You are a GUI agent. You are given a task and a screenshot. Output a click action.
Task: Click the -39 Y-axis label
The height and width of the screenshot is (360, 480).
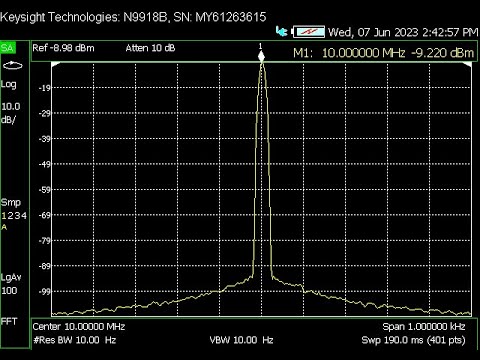pyautogui.click(x=44, y=139)
